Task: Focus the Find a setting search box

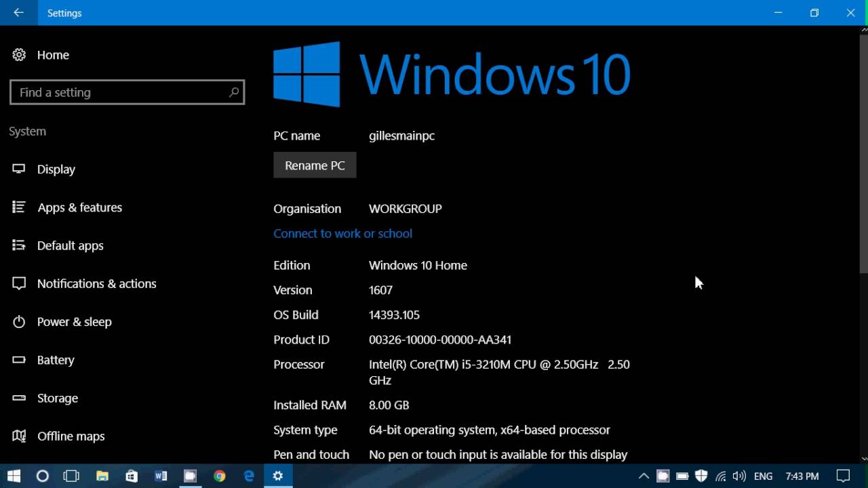Action: tap(127, 92)
